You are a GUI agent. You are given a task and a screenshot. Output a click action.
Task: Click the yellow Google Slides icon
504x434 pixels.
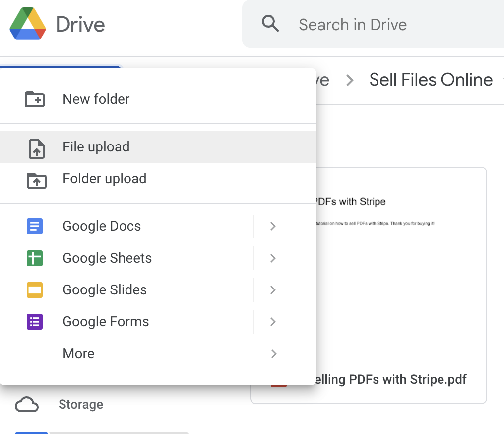pos(35,290)
